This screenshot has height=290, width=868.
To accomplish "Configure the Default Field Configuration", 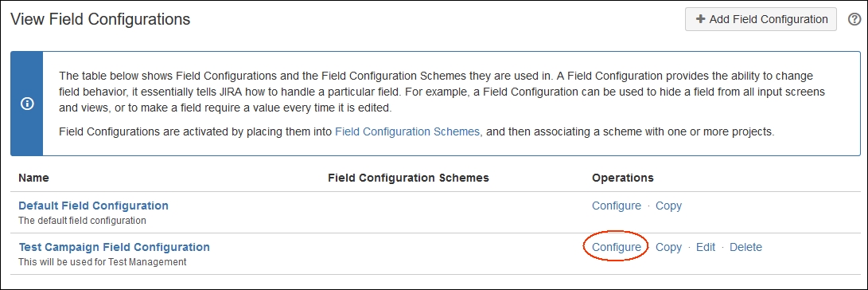I will point(616,206).
